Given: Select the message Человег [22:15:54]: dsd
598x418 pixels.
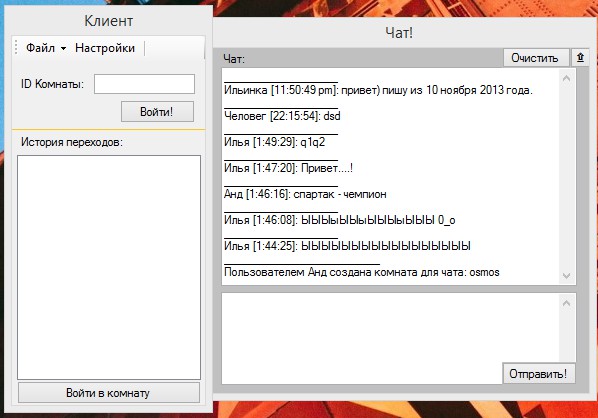Looking at the screenshot, I should coord(282,116).
